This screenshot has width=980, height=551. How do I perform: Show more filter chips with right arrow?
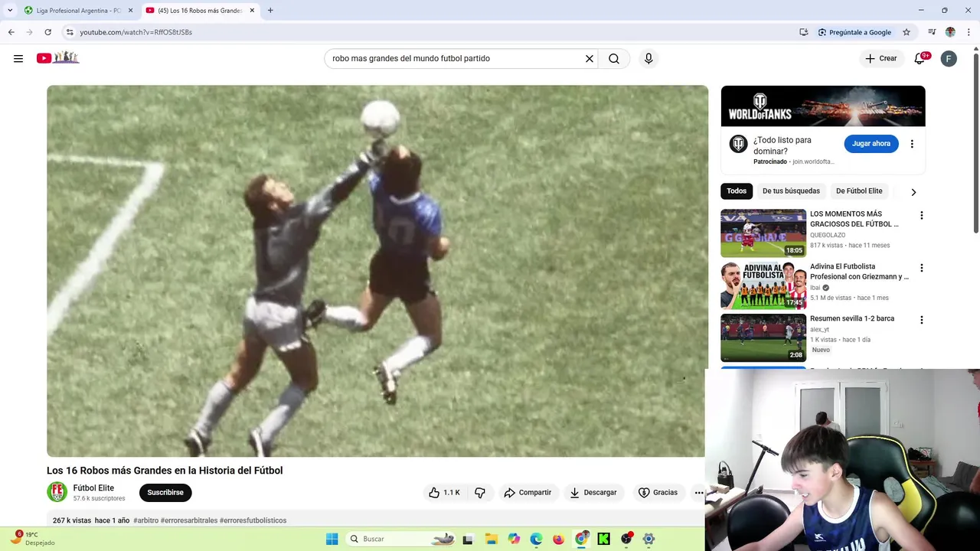(913, 192)
